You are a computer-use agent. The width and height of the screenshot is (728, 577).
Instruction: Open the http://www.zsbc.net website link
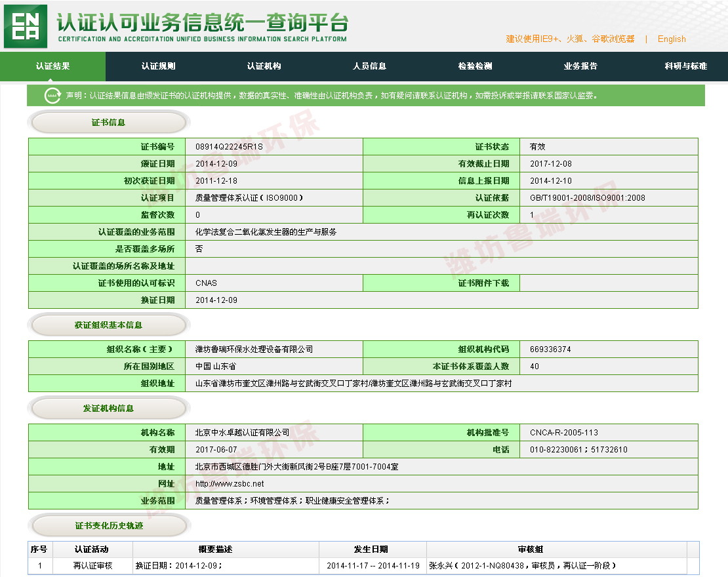point(230,484)
